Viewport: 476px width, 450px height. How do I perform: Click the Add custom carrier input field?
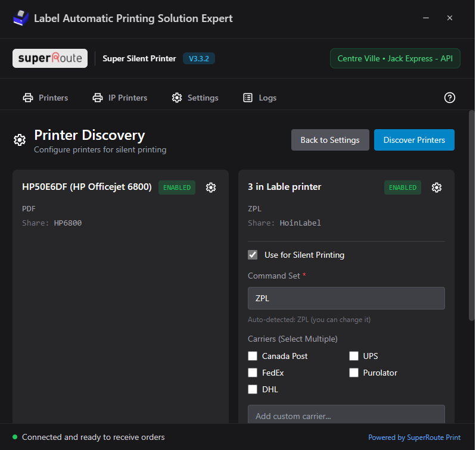pyautogui.click(x=346, y=415)
